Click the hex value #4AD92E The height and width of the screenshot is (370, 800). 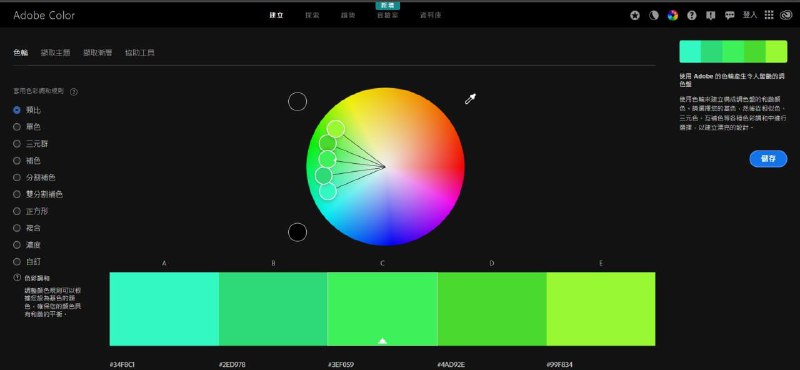point(451,365)
